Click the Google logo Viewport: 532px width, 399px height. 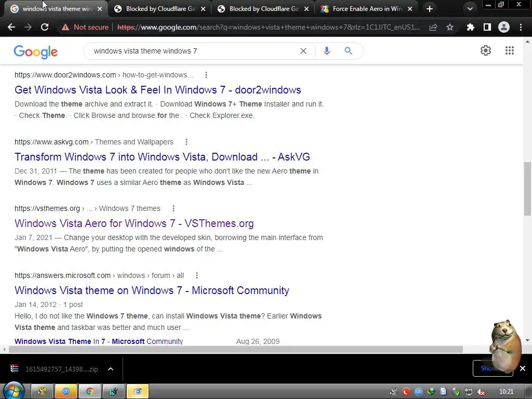pos(36,51)
